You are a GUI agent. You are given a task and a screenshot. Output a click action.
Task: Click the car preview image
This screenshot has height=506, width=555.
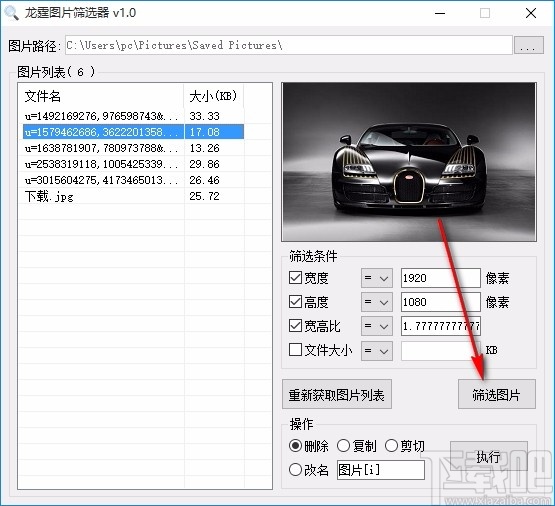pos(409,162)
